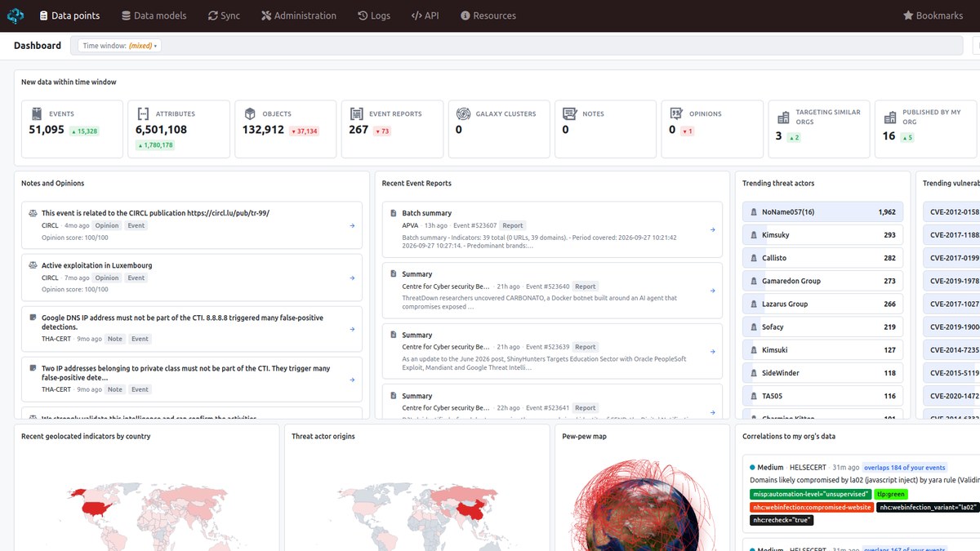This screenshot has width=980, height=551.
Task: Click CVE-2012-0158 trending vulnerability entry
Action: pyautogui.click(x=951, y=212)
